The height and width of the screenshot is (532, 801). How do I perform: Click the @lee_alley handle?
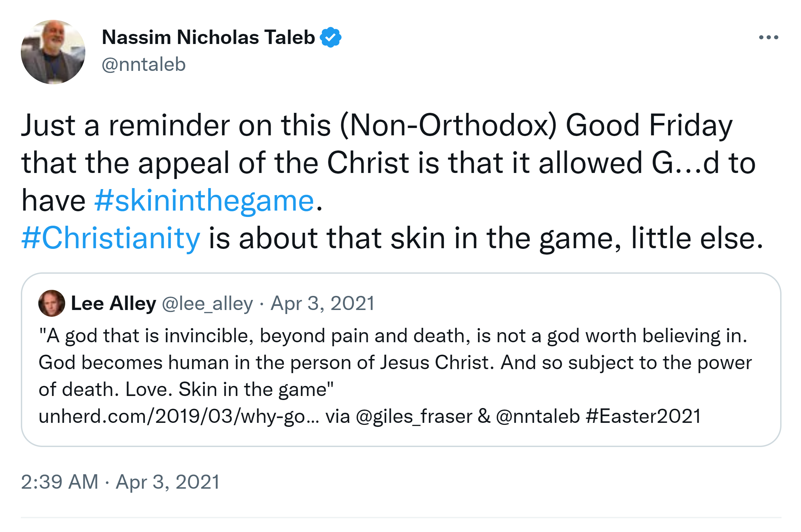coord(207,303)
